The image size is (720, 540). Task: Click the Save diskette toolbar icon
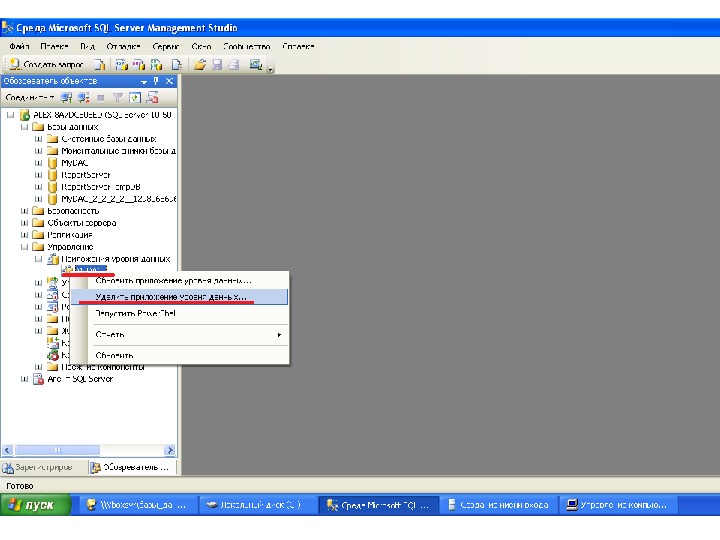(217, 65)
